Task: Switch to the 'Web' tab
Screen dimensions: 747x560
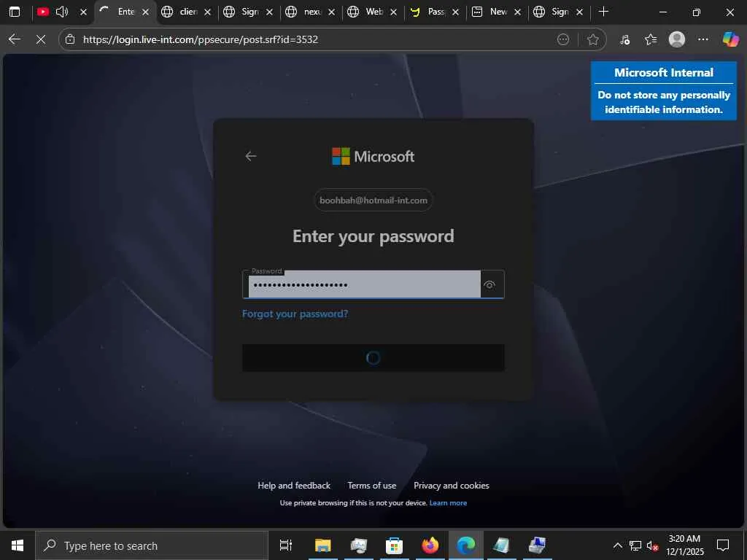Action: tap(365, 12)
